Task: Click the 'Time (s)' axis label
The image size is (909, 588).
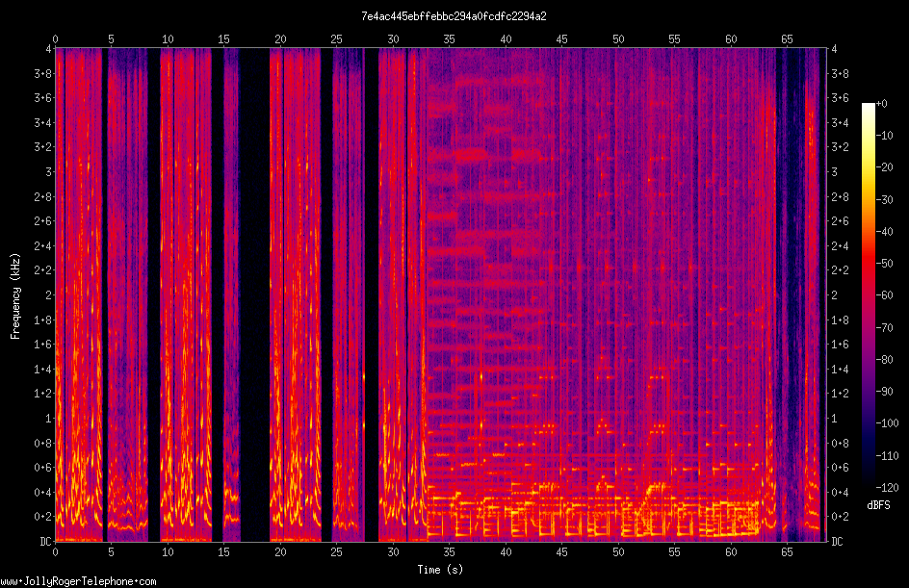Action: 440,570
